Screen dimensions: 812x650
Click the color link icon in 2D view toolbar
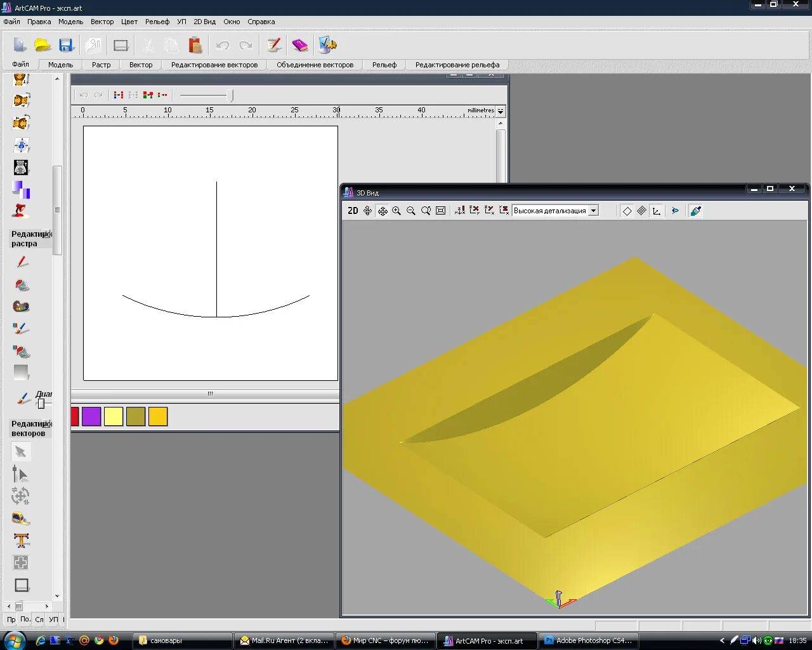click(118, 95)
